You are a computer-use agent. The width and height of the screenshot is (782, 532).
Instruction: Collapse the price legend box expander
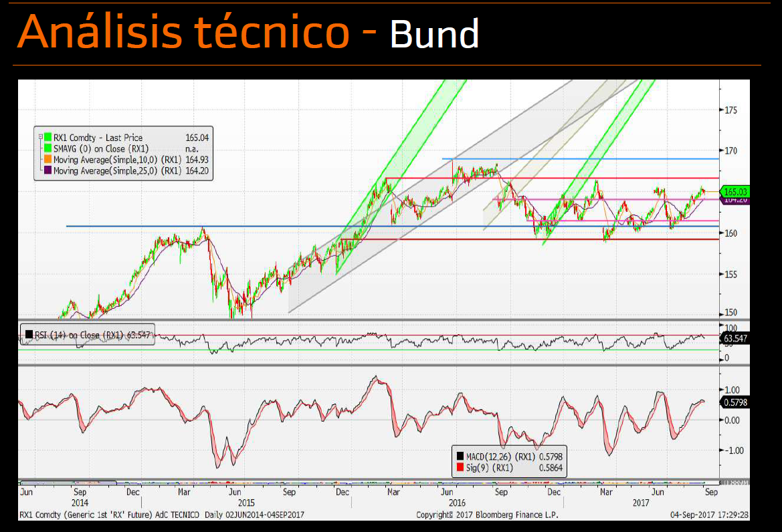coord(40,136)
